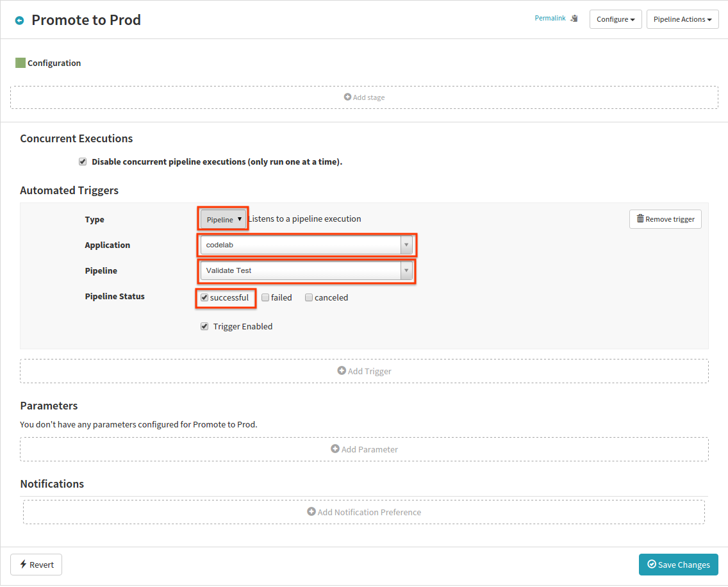Click the trash icon in Remove trigger
The image size is (728, 587).
(640, 219)
